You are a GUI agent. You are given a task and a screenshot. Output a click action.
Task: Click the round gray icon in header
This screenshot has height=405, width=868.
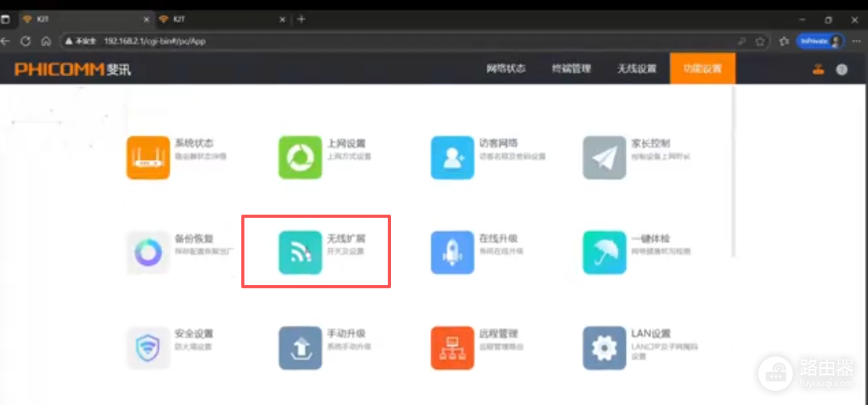click(x=842, y=70)
